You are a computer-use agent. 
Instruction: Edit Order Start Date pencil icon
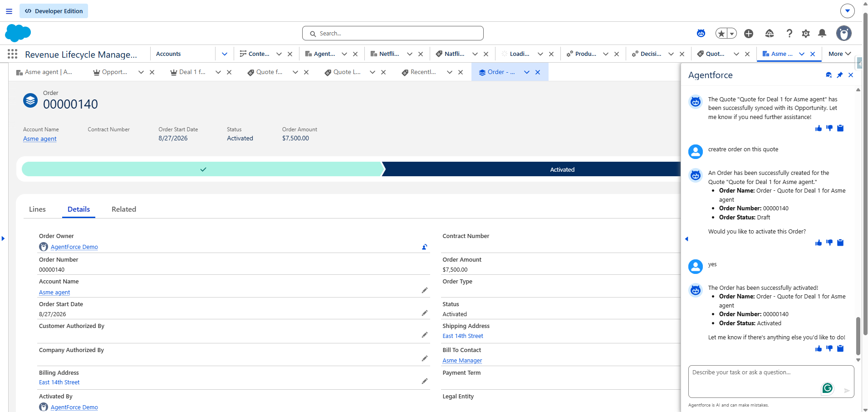coord(425,313)
